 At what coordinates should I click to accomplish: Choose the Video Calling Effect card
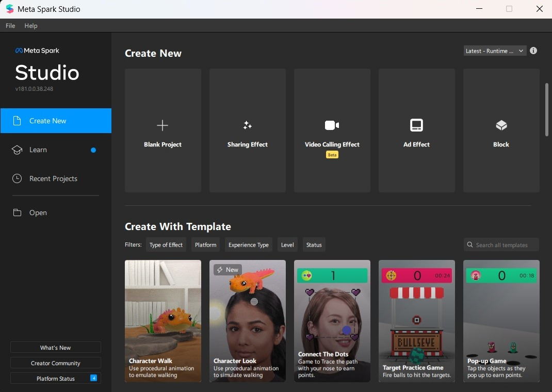pos(332,130)
